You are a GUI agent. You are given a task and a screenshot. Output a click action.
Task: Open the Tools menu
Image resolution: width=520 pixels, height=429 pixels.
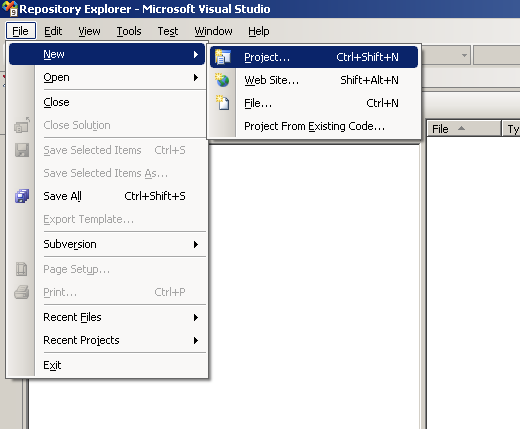(129, 31)
